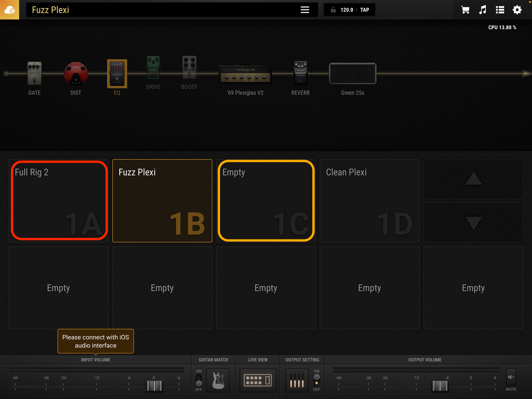This screenshot has height=399, width=532.
Task: Go to next bank with down arrow
Action: [473, 222]
